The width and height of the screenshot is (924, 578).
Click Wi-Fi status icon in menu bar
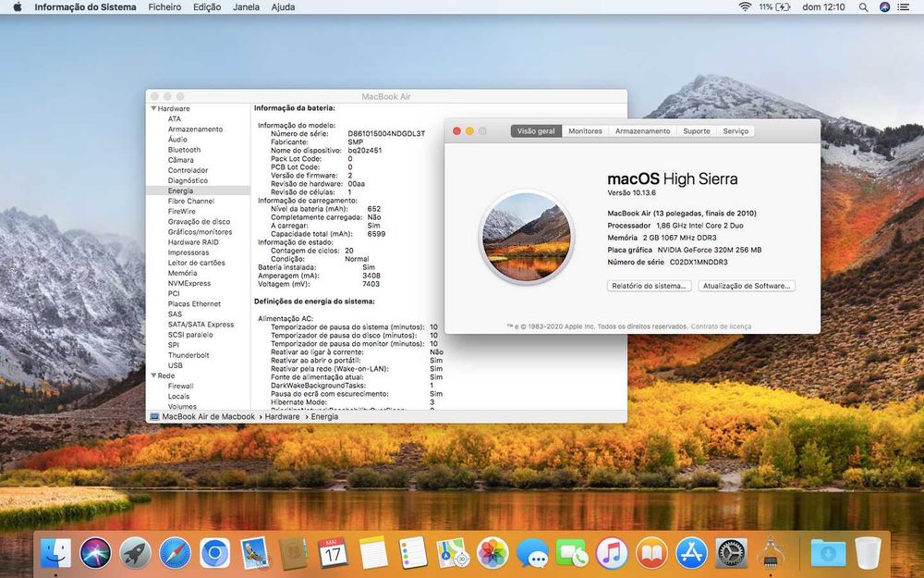point(745,7)
